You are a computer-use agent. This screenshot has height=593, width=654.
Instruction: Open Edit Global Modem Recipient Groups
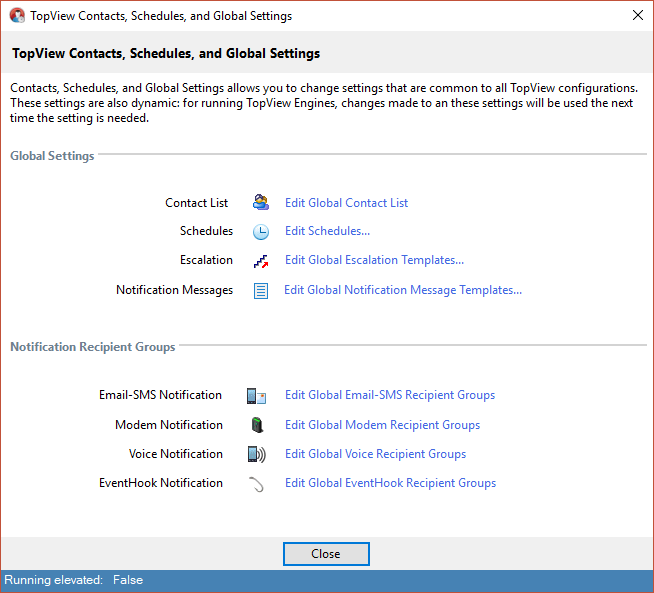click(x=382, y=425)
